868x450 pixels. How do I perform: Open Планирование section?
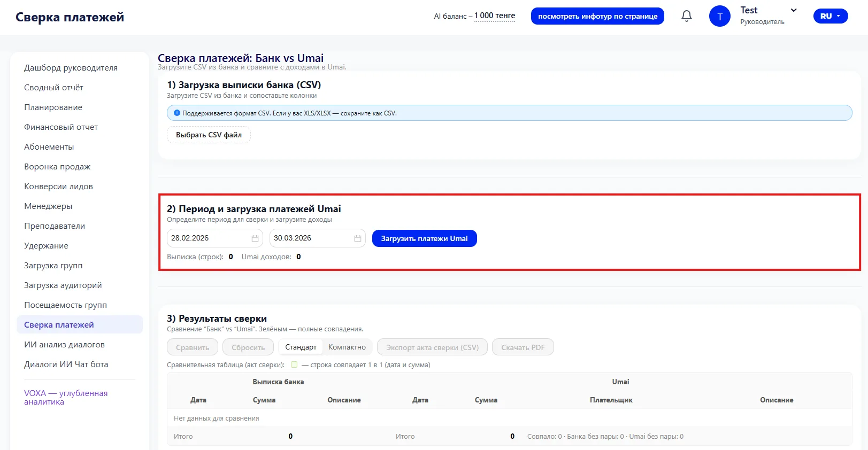(53, 107)
